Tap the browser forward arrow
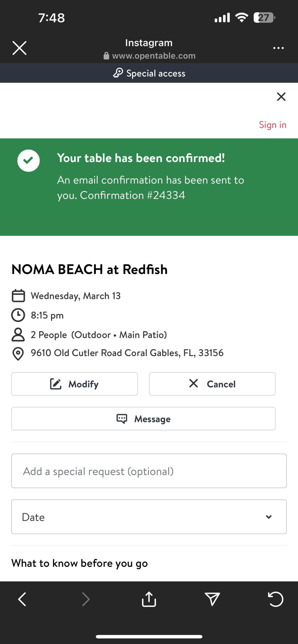The image size is (298, 644). point(86,599)
